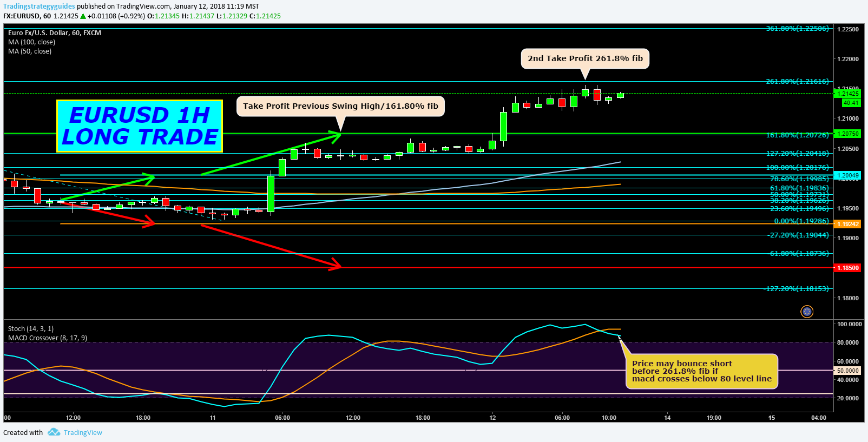Click the 'Stoch (14, 3, 1)' indicator legend
Screen dimensions: 868x442
click(31, 328)
